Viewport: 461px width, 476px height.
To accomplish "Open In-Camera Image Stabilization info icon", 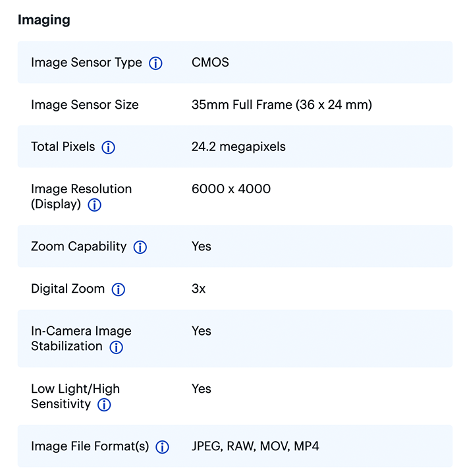I will pyautogui.click(x=117, y=347).
